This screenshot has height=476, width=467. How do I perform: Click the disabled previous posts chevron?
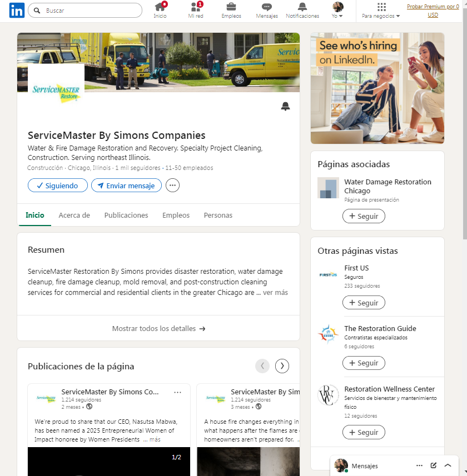tap(262, 366)
